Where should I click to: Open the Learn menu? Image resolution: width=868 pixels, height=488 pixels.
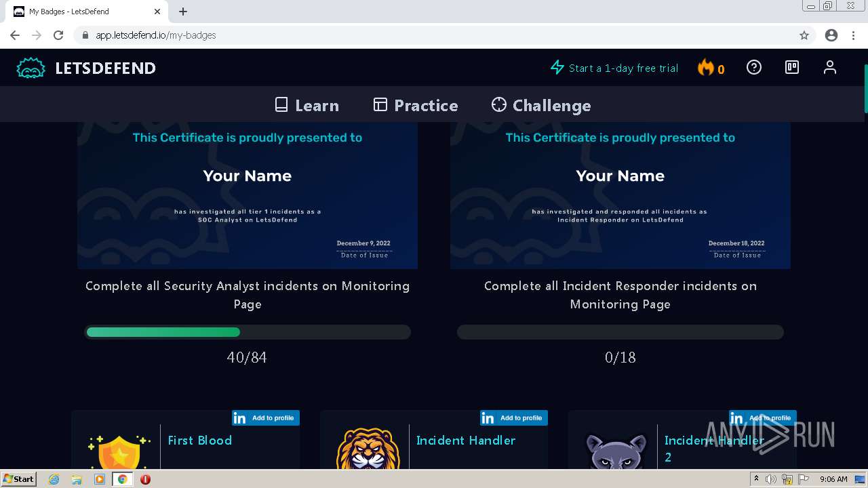307,105
